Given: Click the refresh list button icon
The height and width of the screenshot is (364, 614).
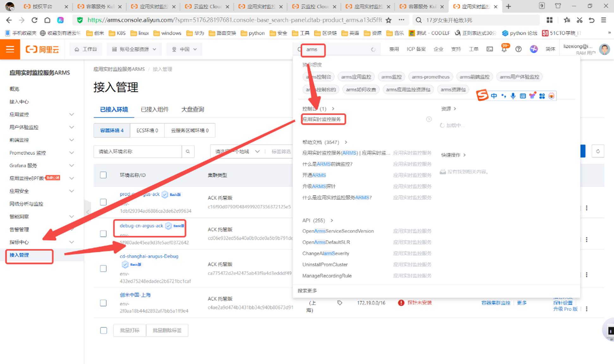Looking at the screenshot, I should (x=598, y=151).
